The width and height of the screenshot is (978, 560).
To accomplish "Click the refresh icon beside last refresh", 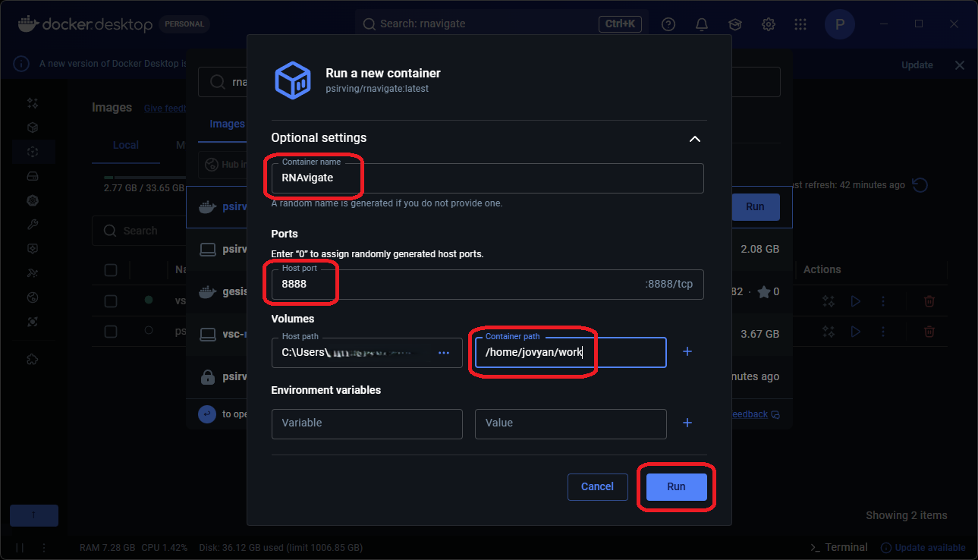I will point(920,185).
